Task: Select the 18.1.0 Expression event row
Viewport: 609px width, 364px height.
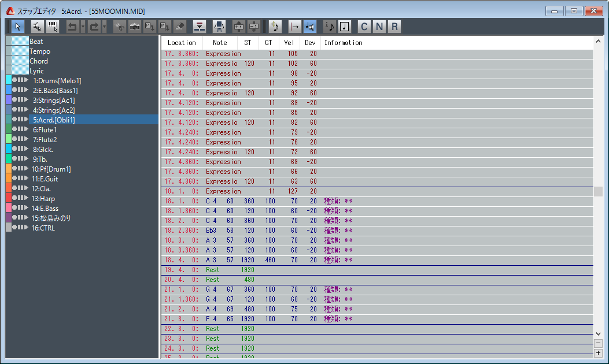Action: (377, 191)
